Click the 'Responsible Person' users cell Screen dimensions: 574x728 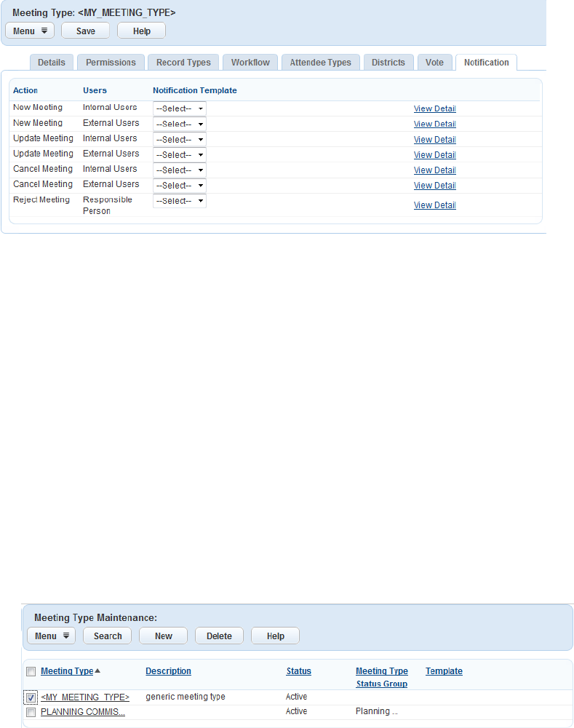point(108,205)
